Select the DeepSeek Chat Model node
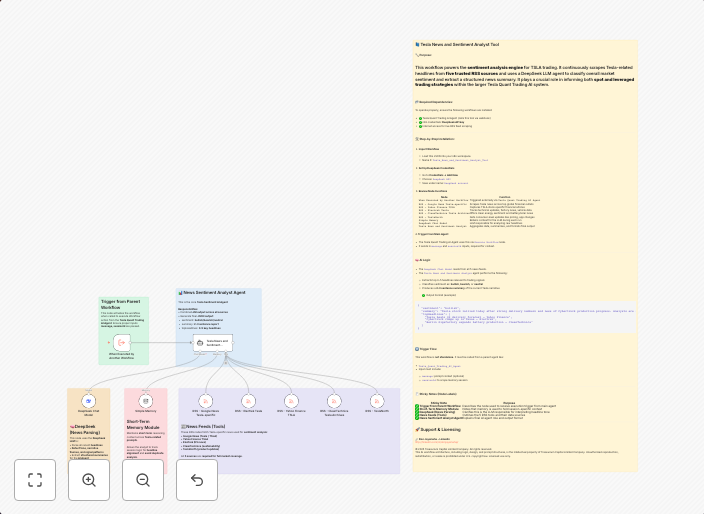Image resolution: width=704 pixels, height=514 pixels. click(x=89, y=400)
